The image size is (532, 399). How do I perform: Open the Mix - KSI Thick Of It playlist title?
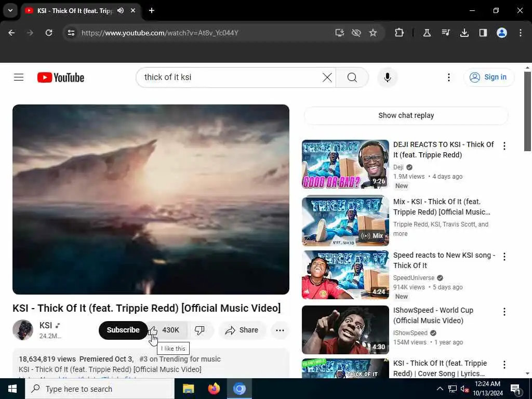442,207
